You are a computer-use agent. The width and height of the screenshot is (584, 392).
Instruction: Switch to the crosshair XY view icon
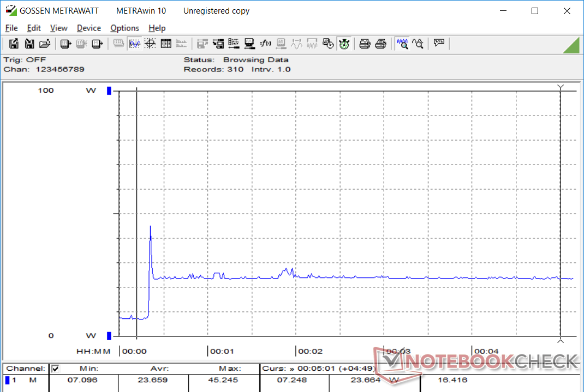(150, 44)
